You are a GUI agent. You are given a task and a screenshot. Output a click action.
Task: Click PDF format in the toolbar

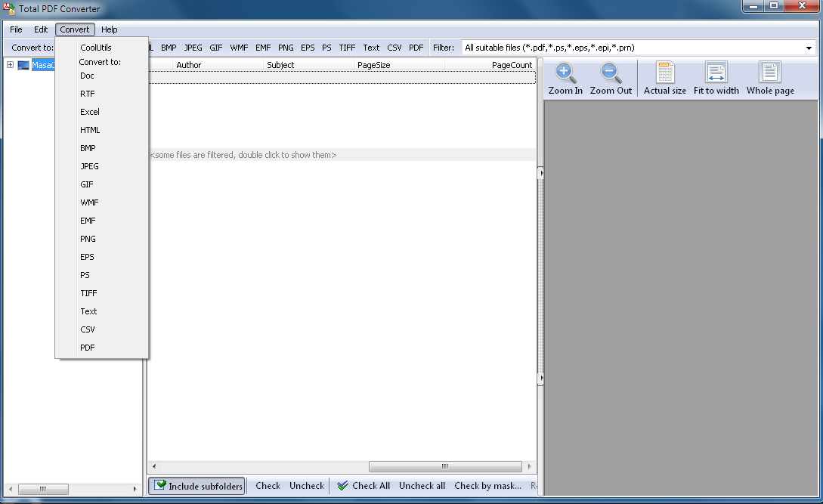point(416,48)
